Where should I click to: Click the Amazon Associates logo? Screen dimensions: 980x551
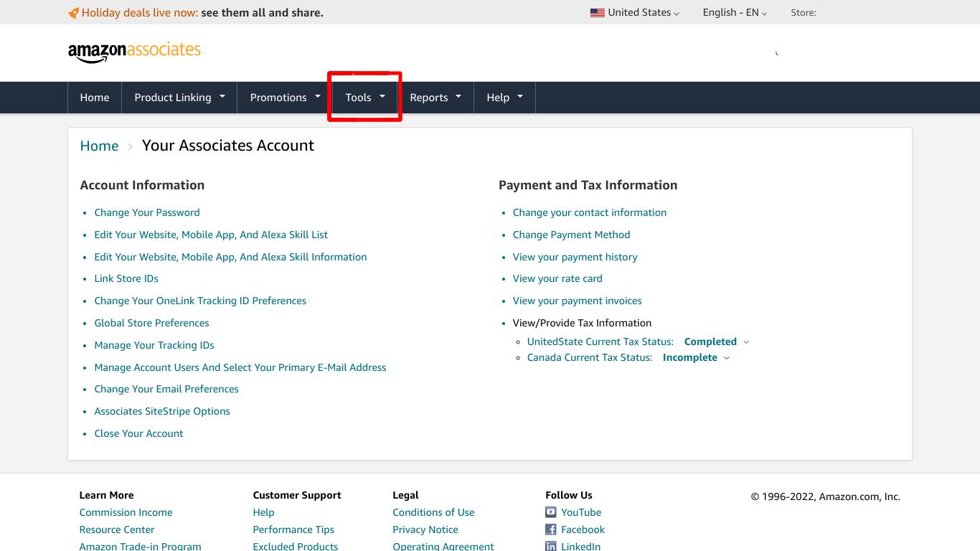134,50
